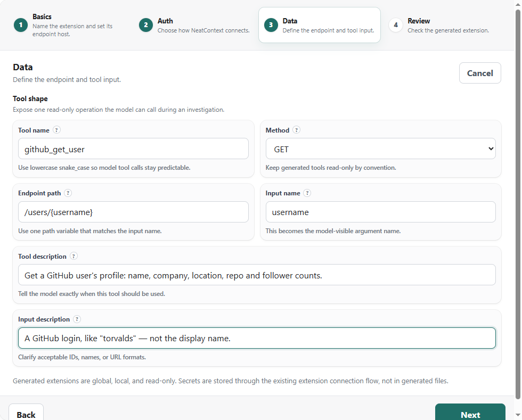Click 'Define the endpoint and tool input.' under the Data heading
Viewport: 522px width, 420px height.
point(67,80)
